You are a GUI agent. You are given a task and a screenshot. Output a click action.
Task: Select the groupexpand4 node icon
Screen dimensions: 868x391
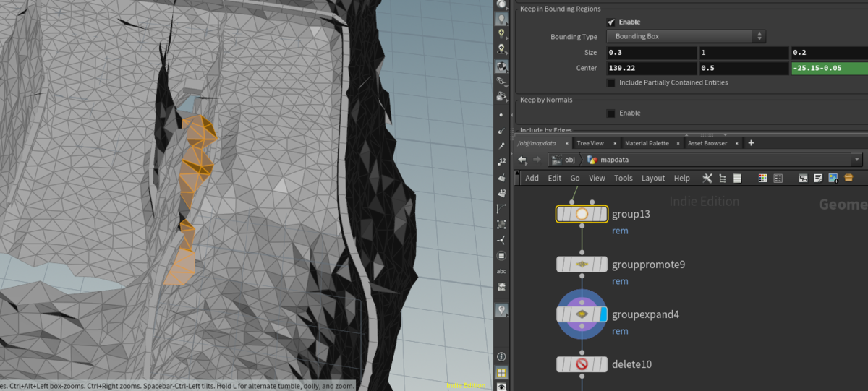tap(582, 314)
